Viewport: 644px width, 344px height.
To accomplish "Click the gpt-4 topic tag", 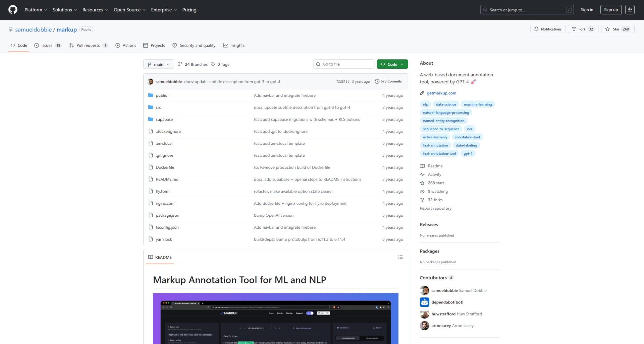I will [468, 153].
